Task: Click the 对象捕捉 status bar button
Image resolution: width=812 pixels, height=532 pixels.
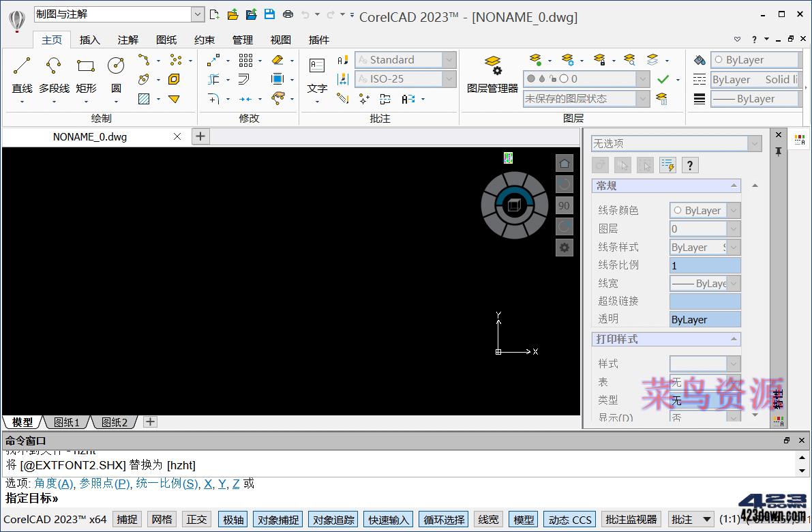Action: point(277,519)
